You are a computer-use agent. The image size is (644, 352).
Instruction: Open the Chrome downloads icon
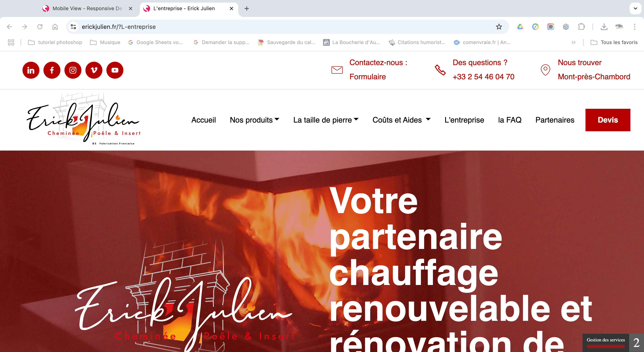(604, 27)
